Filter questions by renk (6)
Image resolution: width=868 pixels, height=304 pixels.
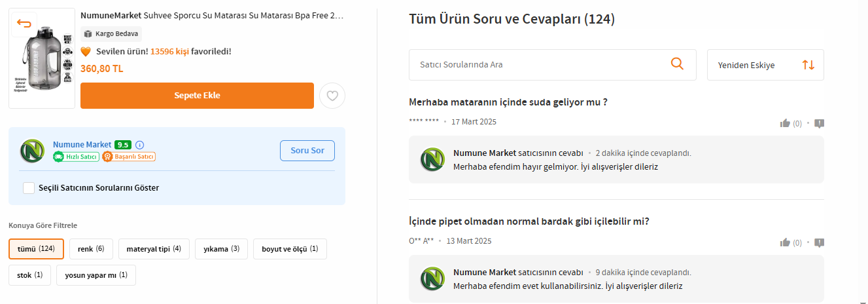coord(91,249)
